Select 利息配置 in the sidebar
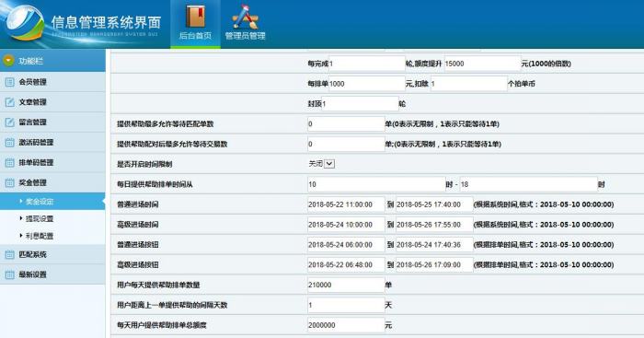 (x=40, y=236)
